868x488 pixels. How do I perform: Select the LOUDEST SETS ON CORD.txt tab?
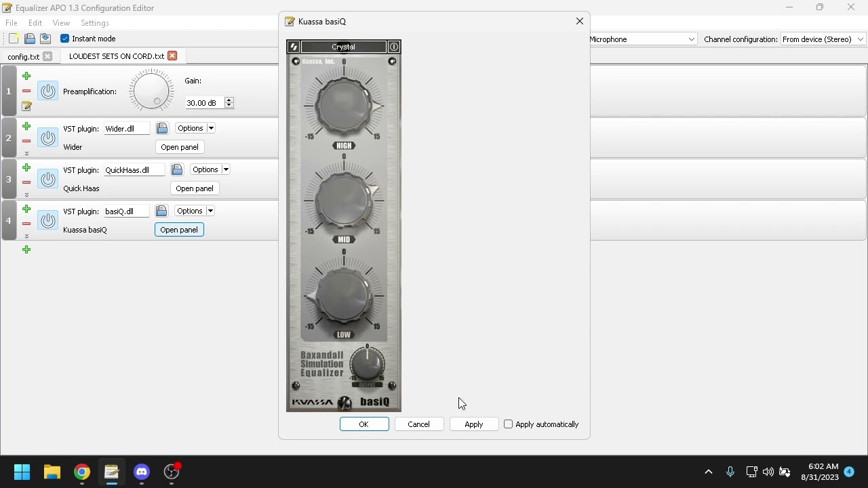tap(117, 56)
